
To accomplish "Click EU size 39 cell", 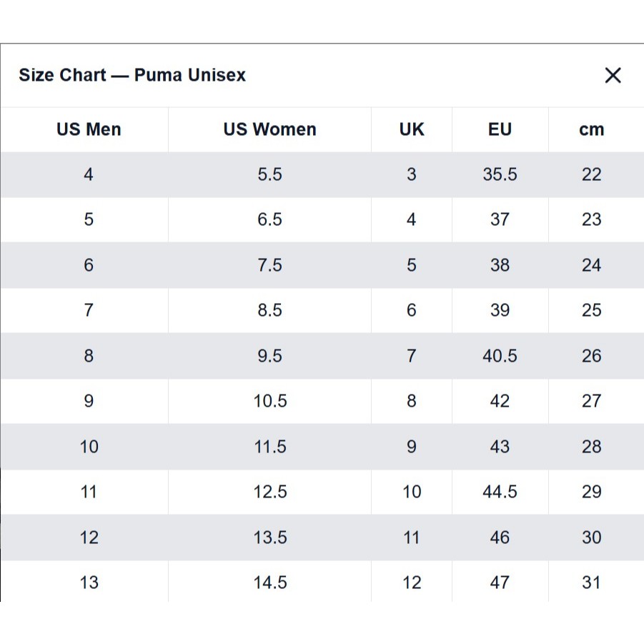I will [500, 310].
